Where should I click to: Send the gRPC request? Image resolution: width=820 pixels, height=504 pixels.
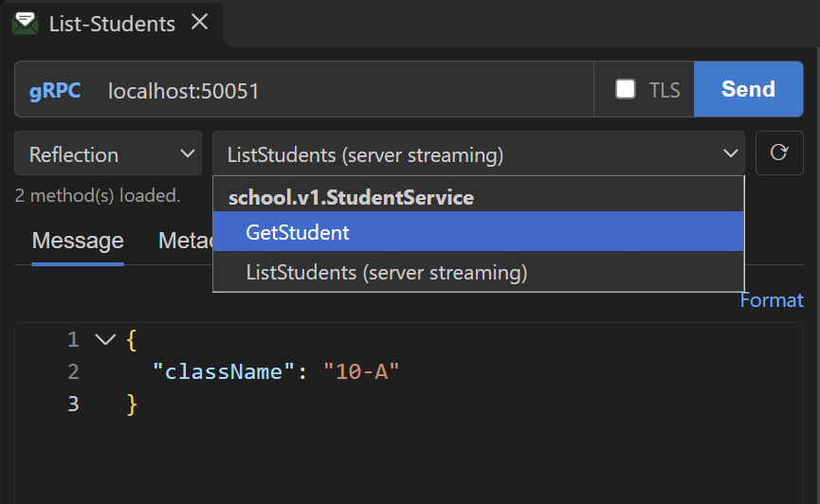pos(748,89)
